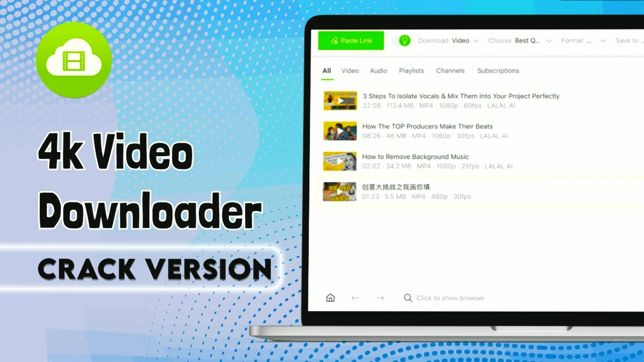Expand the Format options dropdown

[x=602, y=41]
